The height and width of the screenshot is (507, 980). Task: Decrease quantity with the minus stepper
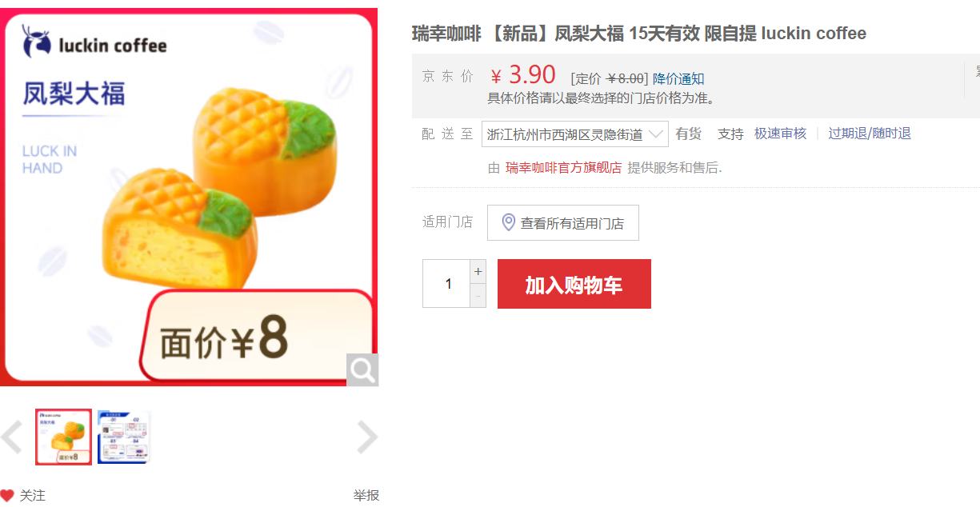point(478,295)
